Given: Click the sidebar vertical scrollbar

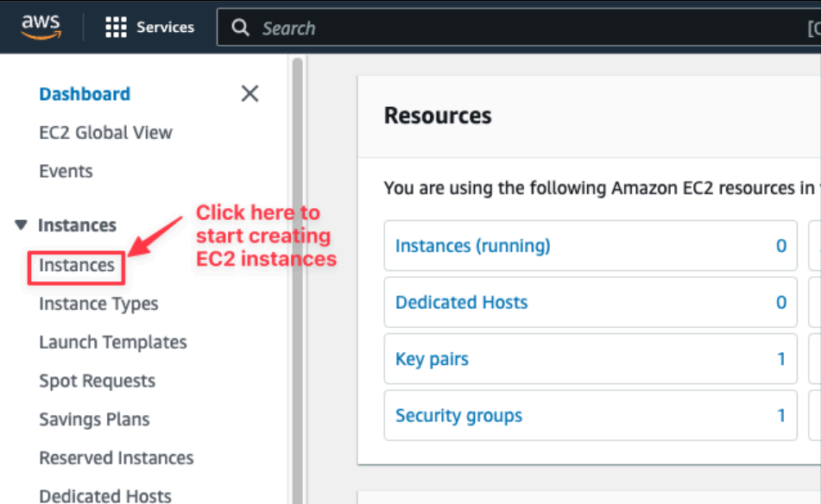Looking at the screenshot, I should pyautogui.click(x=297, y=280).
